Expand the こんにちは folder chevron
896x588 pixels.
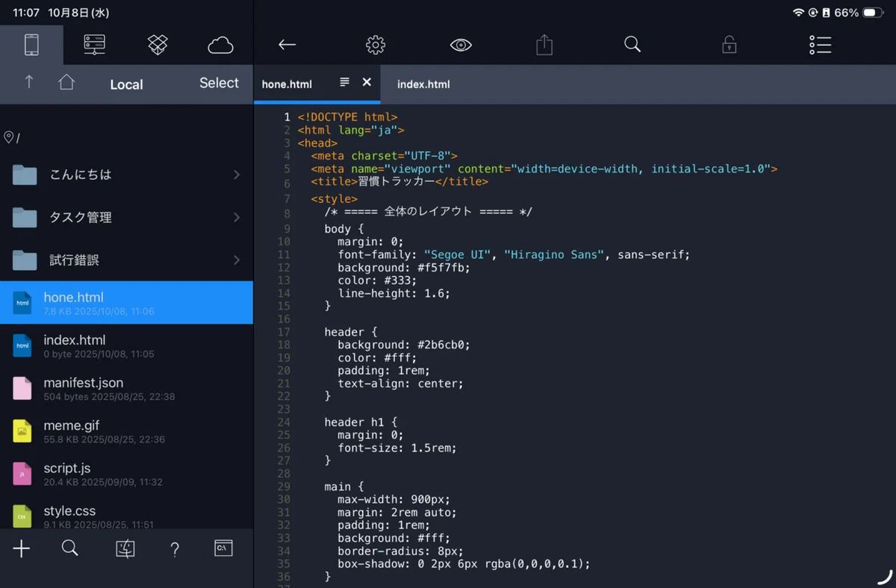[237, 175]
